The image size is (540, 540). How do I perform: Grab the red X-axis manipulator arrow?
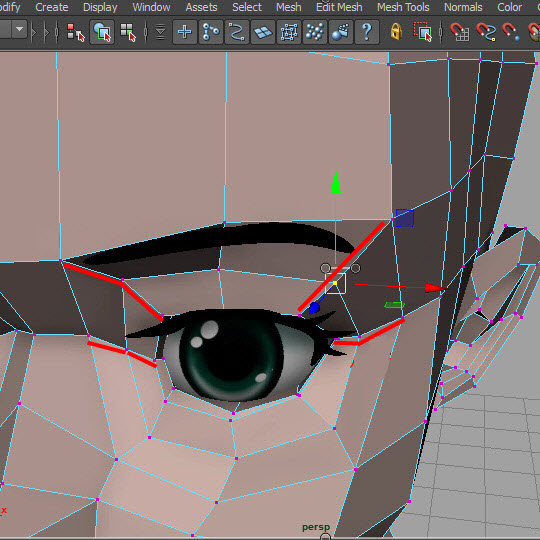coord(435,288)
